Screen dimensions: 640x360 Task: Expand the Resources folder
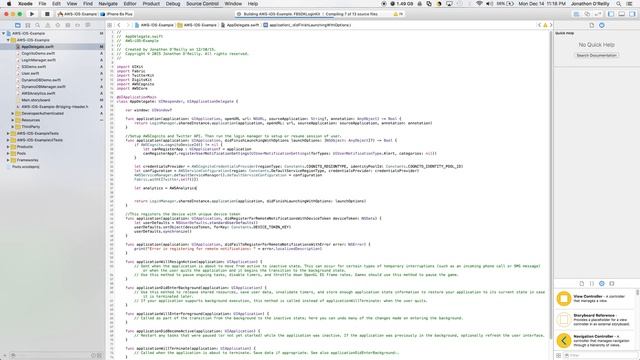(x=13, y=120)
